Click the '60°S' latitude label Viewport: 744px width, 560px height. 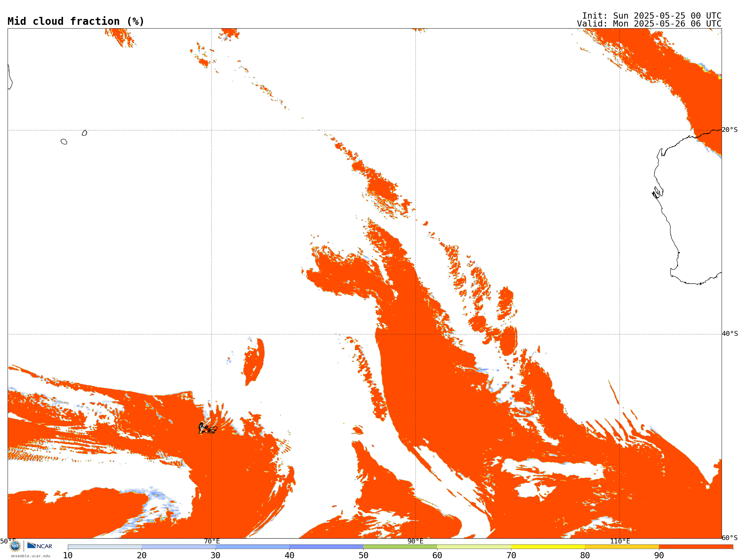[730, 538]
